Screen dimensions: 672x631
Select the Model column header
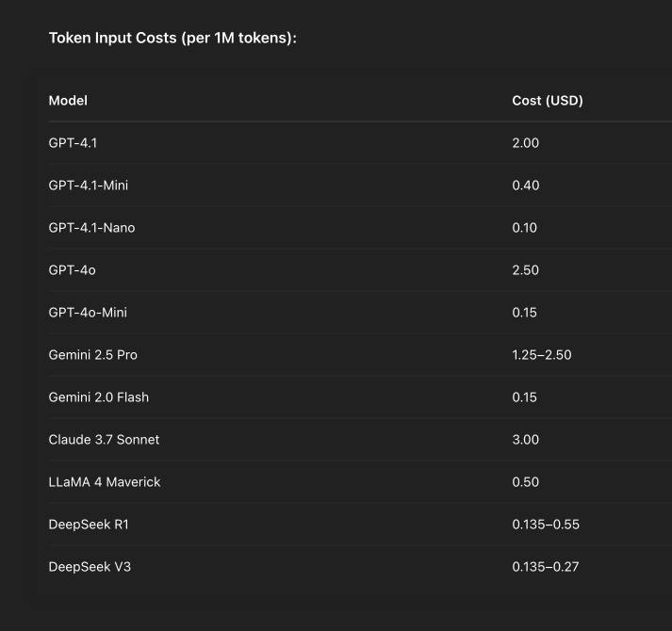(68, 101)
